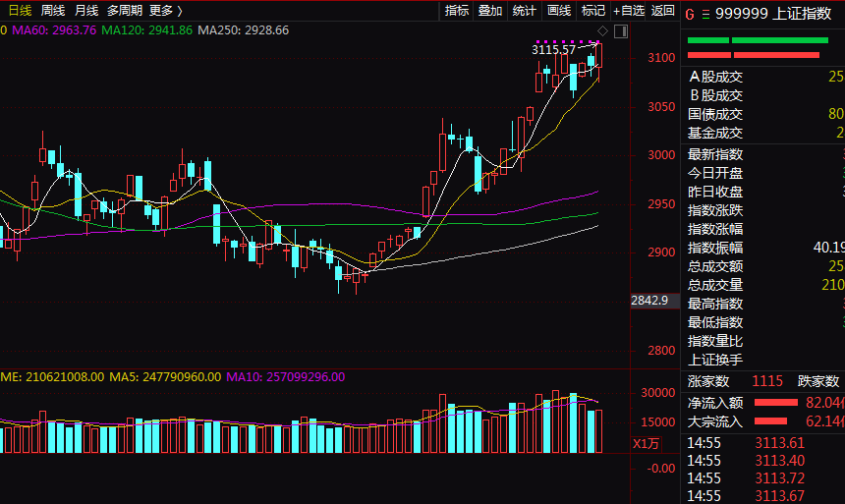845x504 pixels.
Task: Expand the 更多 more periods menu
Action: tap(166, 10)
